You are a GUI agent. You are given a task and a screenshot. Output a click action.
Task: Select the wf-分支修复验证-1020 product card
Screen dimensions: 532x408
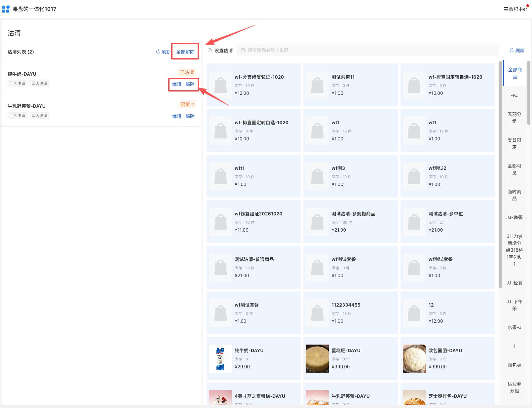(x=253, y=85)
